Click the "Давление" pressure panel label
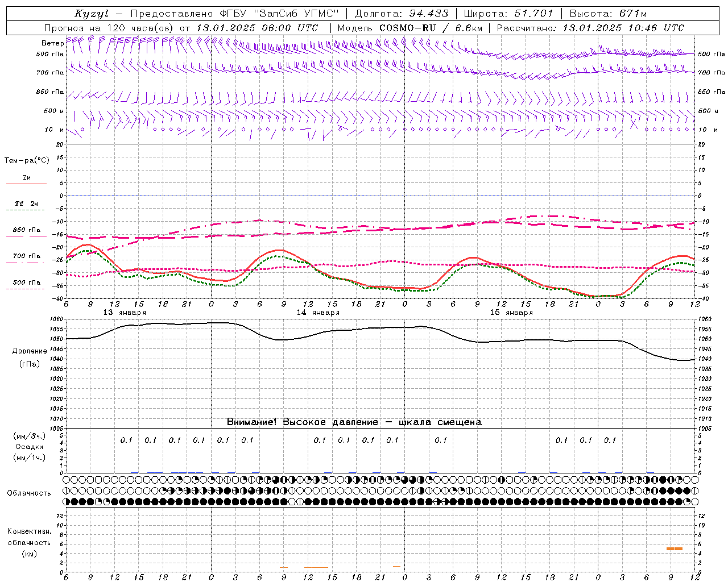The width and height of the screenshot is (728, 582). click(x=30, y=351)
